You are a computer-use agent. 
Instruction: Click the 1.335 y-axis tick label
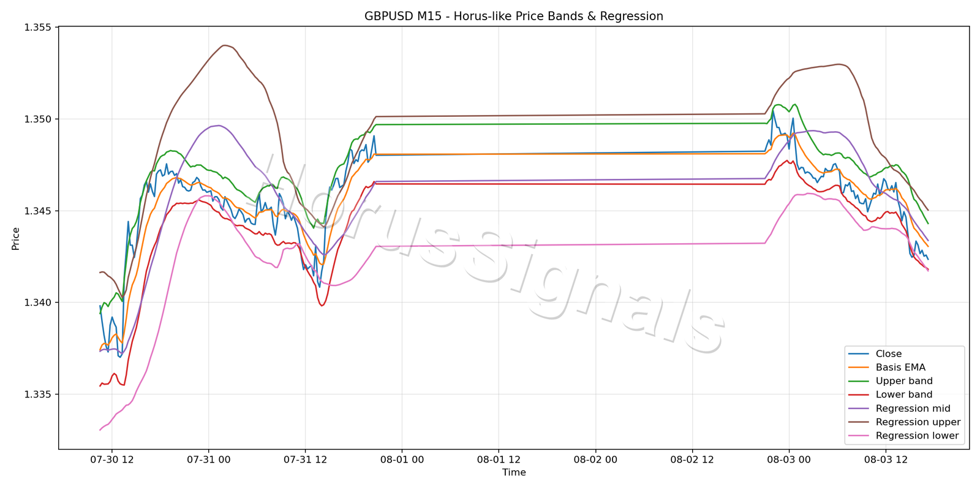pos(37,394)
